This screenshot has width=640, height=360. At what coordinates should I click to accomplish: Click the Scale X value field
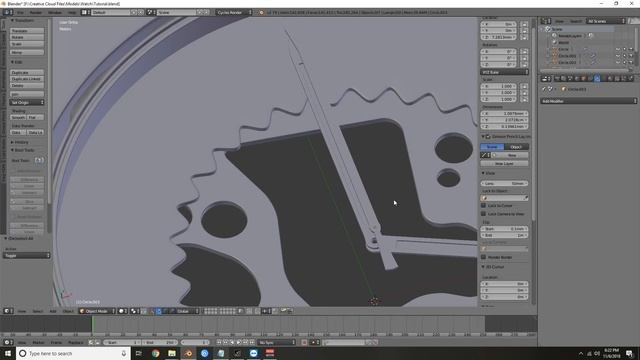498,87
